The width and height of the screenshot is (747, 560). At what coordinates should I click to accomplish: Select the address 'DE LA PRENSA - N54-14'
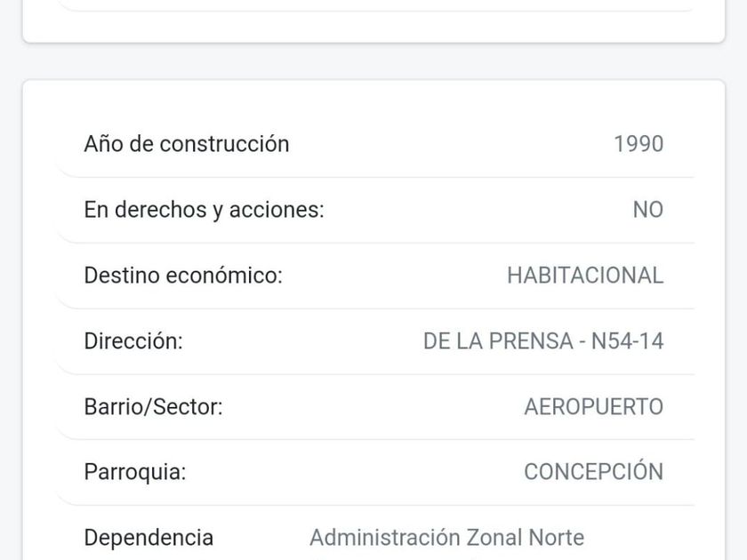click(542, 341)
